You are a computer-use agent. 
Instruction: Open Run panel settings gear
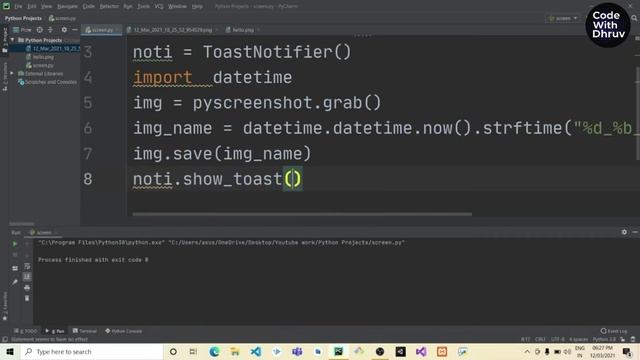pos(624,232)
